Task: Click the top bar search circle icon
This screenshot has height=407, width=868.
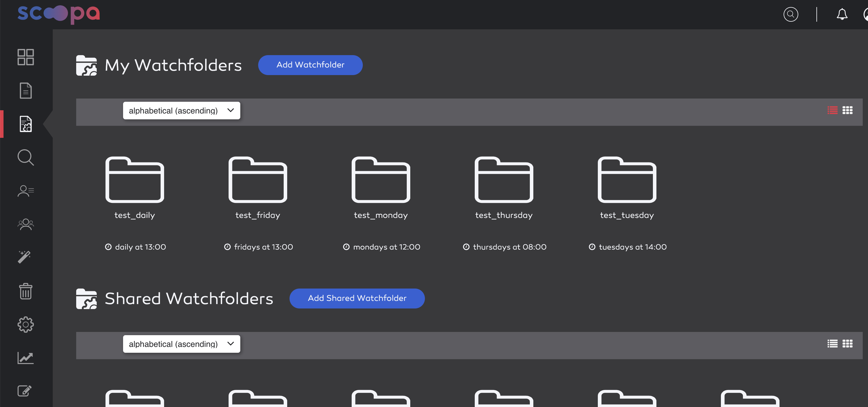Action: (x=791, y=14)
